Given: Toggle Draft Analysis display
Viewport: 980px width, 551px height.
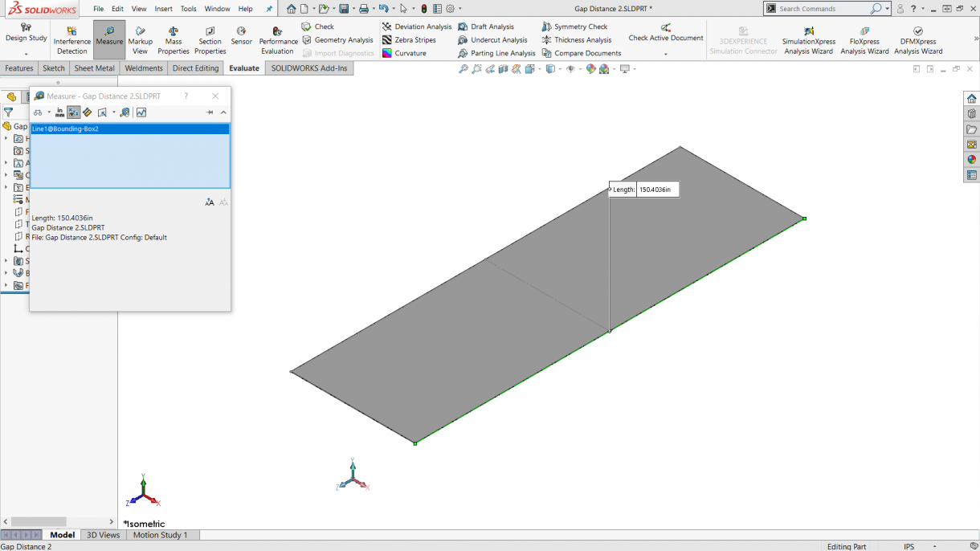Looking at the screenshot, I should (x=486, y=27).
